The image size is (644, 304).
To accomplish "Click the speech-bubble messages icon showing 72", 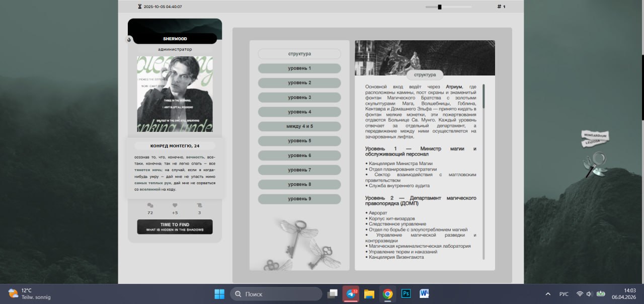I will 149,206.
